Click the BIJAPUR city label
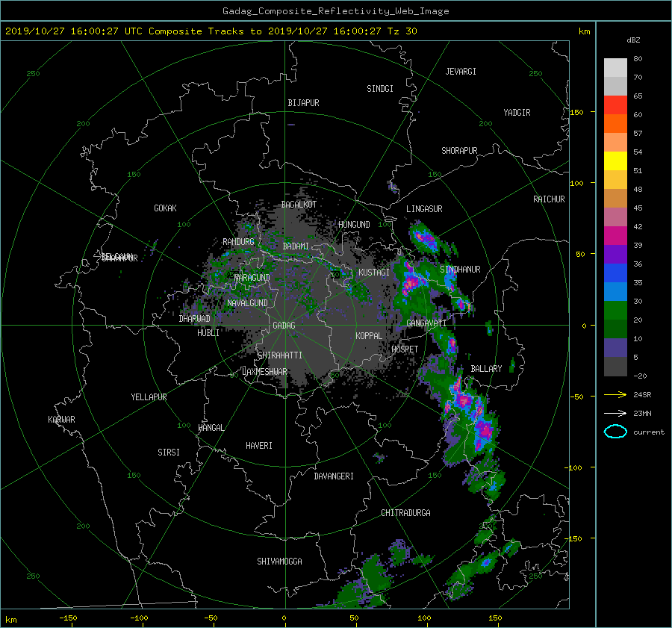 pyautogui.click(x=303, y=103)
